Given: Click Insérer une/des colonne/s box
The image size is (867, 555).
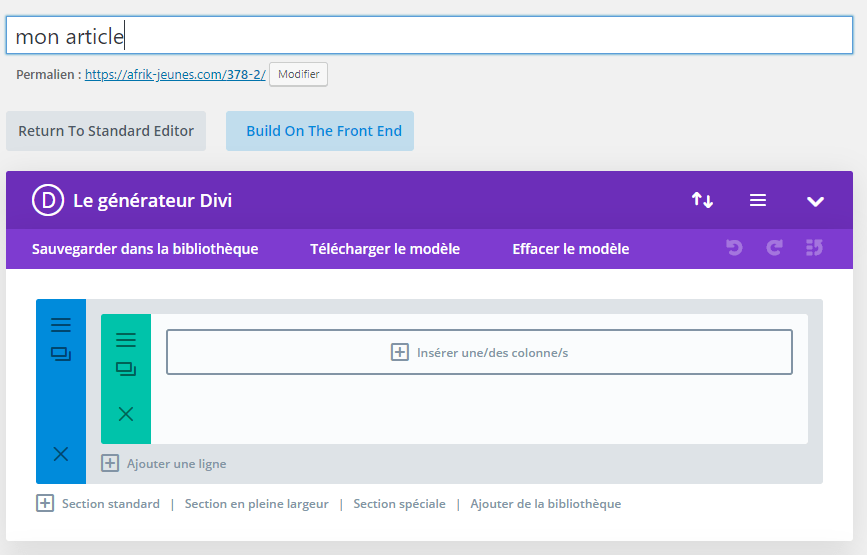Looking at the screenshot, I should pos(479,352).
